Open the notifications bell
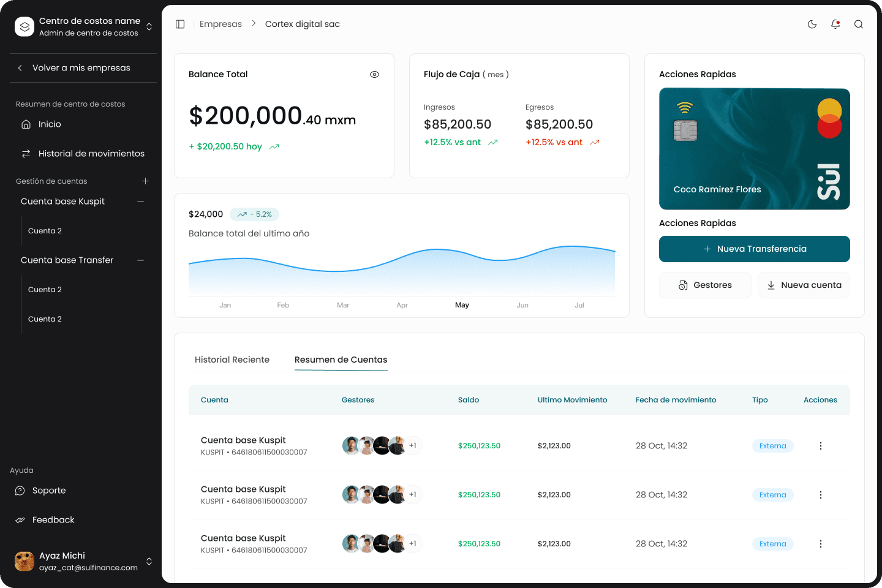The height and width of the screenshot is (588, 882). pyautogui.click(x=835, y=24)
